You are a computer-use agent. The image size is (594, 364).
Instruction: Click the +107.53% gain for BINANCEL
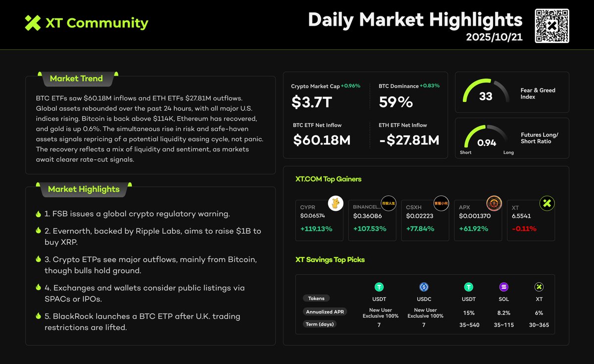[x=369, y=229]
